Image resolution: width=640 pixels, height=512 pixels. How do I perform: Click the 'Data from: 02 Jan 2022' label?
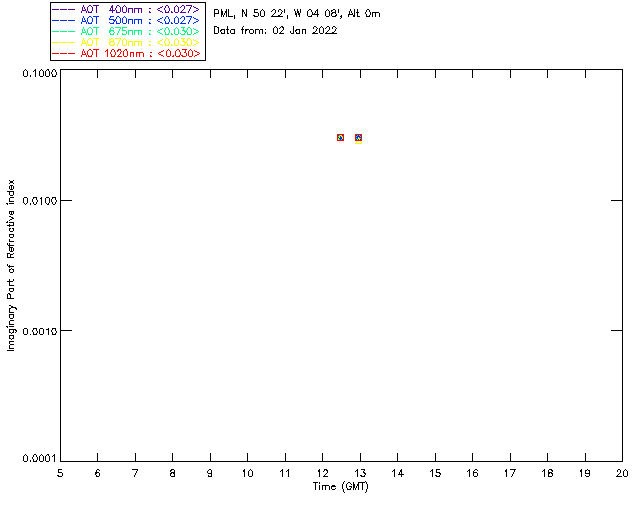coord(275,31)
